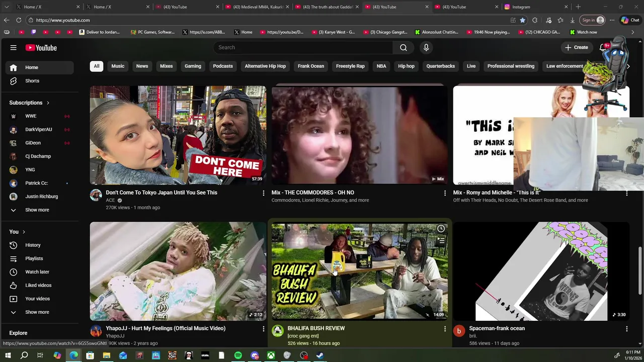Show more bookmarks bar items chevron
This screenshot has width=644, height=362.
pos(633,32)
